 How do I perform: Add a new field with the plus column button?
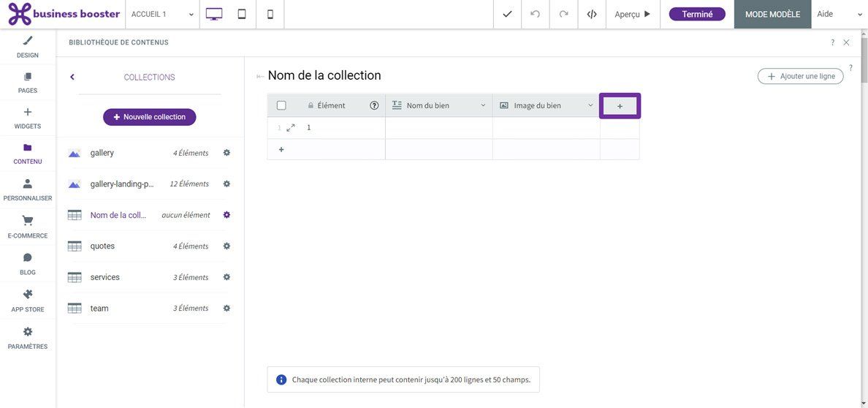click(x=620, y=105)
